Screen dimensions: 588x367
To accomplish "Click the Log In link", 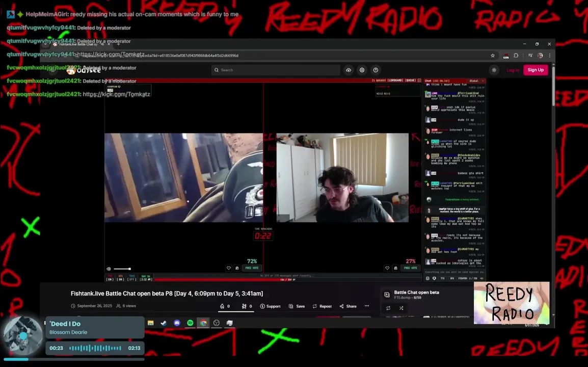I will point(513,70).
